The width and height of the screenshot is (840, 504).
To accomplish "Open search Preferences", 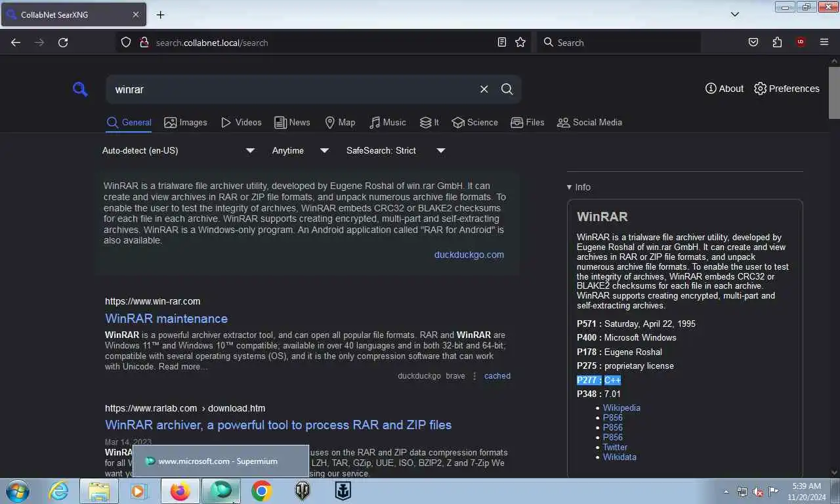I will [x=786, y=89].
